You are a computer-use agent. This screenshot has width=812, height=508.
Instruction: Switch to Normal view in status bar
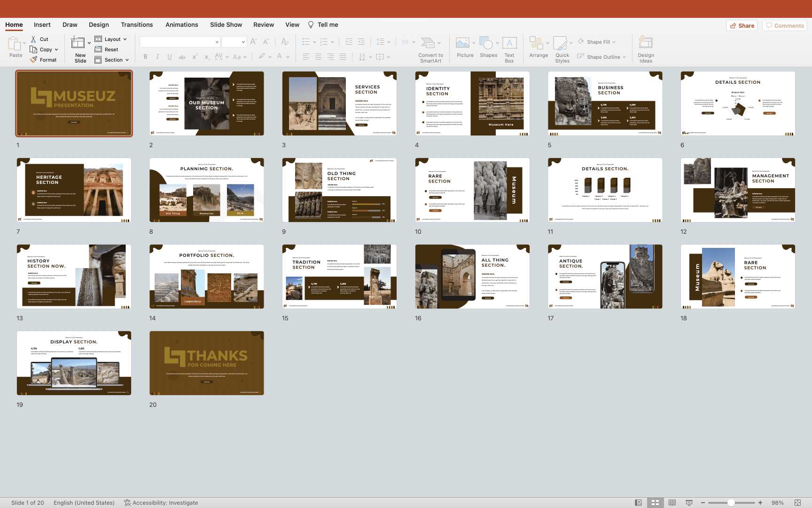tap(638, 502)
